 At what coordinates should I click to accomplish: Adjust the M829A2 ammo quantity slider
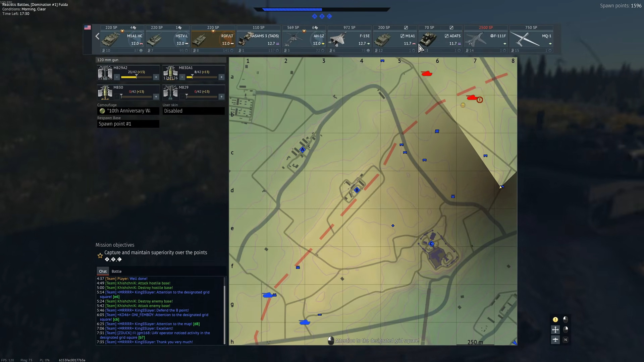136,77
